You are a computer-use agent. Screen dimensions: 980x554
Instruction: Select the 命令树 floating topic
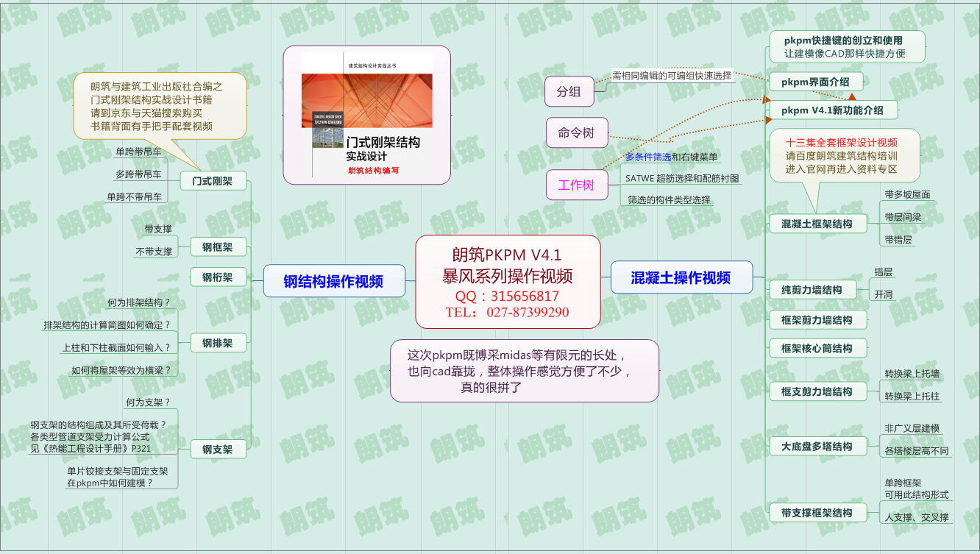point(576,132)
